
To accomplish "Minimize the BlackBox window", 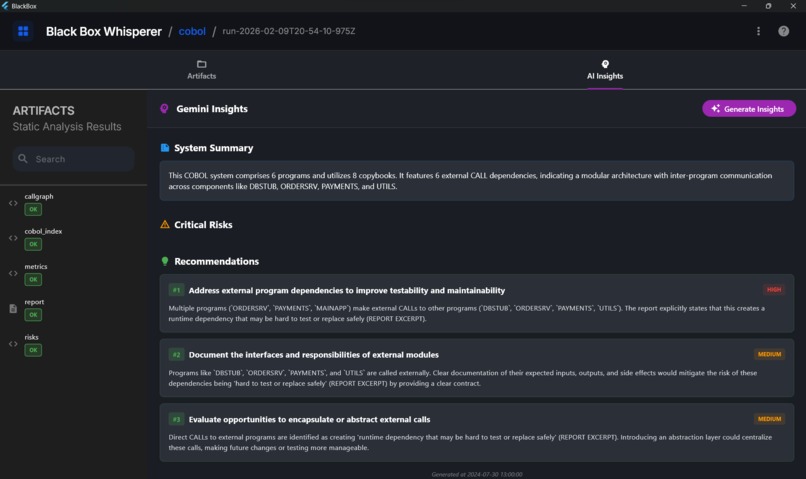I will point(744,6).
